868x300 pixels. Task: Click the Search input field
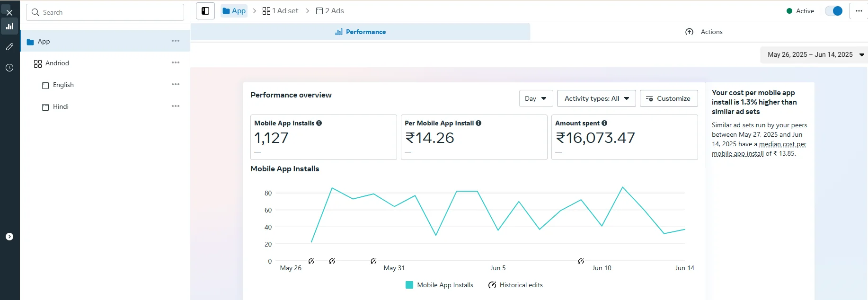click(105, 12)
